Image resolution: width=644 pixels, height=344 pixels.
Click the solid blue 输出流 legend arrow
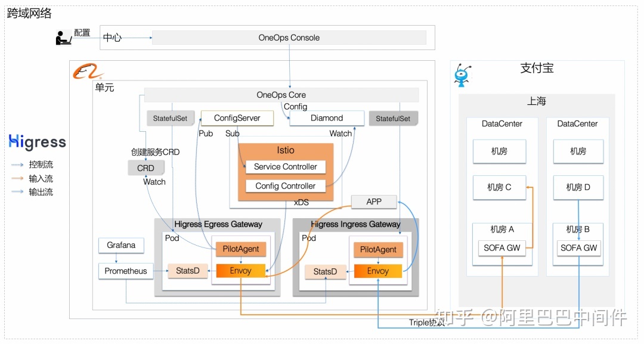point(17,191)
